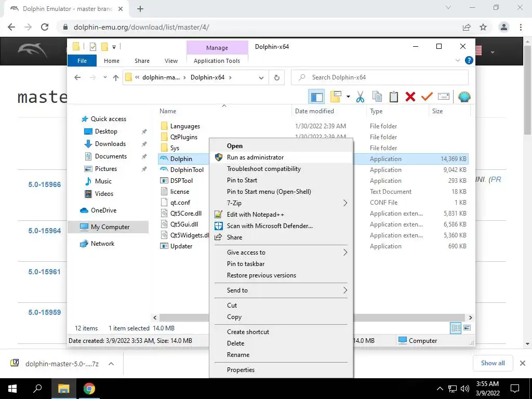This screenshot has width=532, height=399.
Task: Reload the Chrome page
Action: pyautogui.click(x=45, y=27)
